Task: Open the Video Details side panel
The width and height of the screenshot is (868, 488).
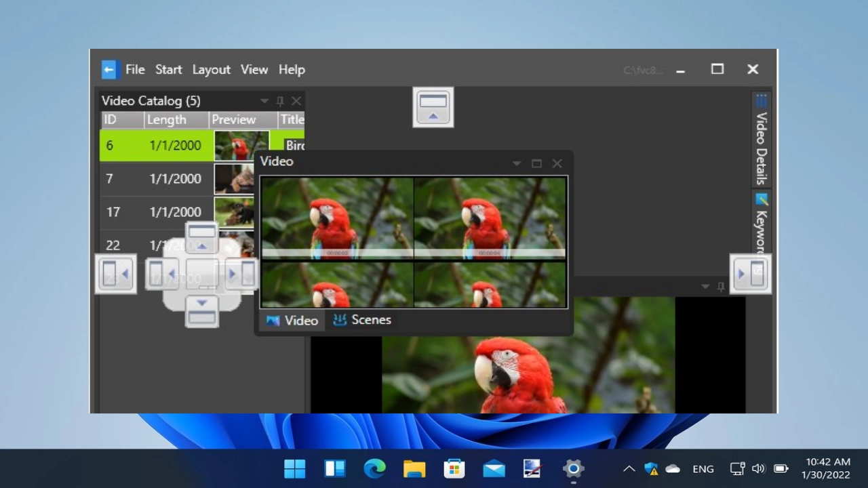Action: point(762,140)
